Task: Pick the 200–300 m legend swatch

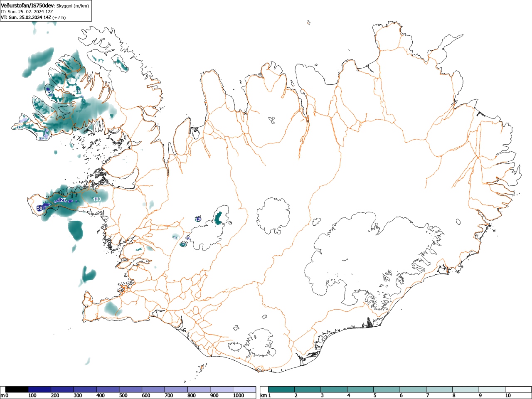Action: pyautogui.click(x=62, y=389)
